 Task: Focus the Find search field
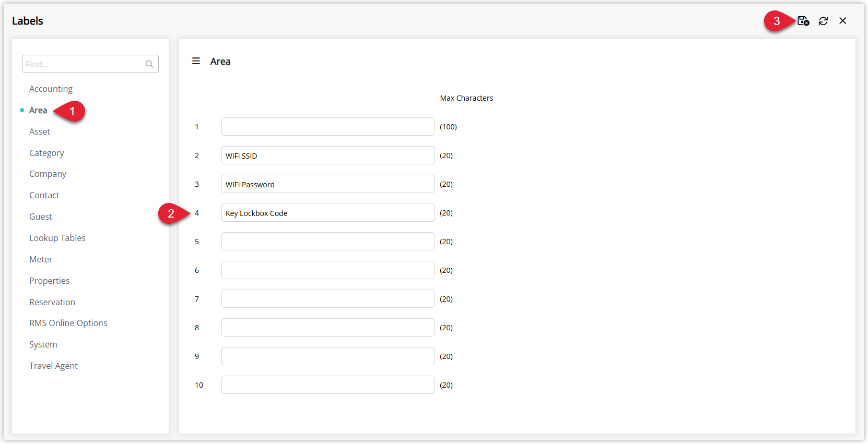(90, 64)
